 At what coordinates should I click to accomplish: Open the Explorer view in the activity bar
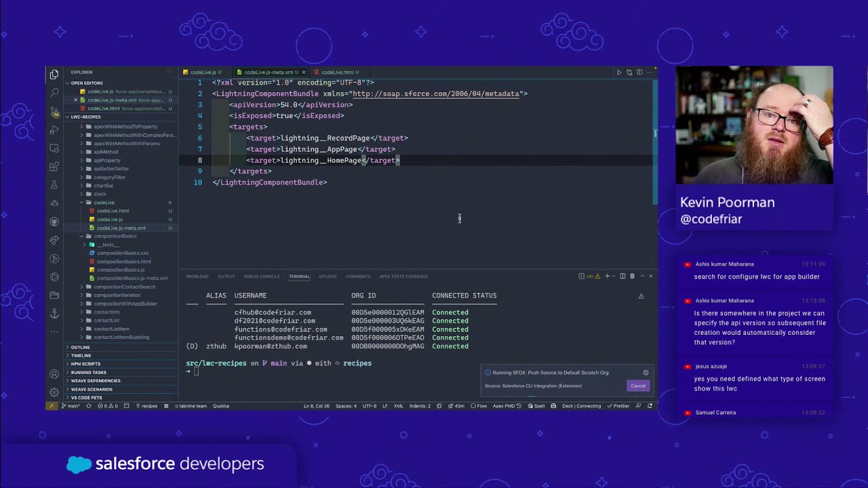[x=54, y=74]
